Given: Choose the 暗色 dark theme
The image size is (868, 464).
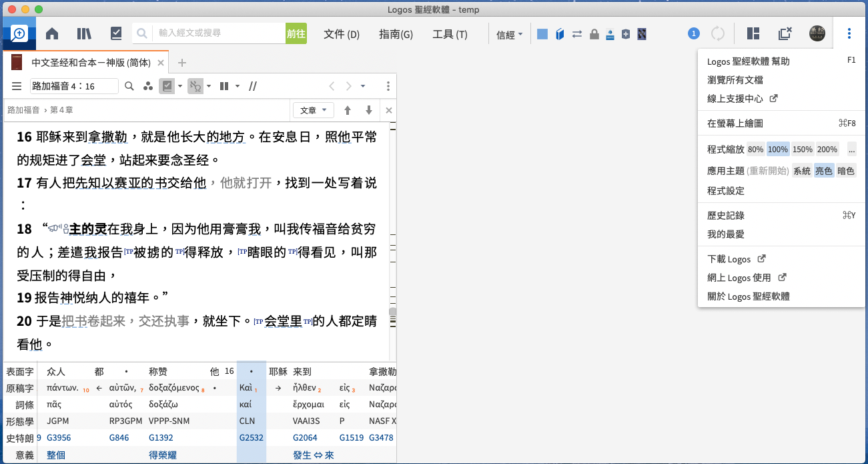Looking at the screenshot, I should click(845, 171).
